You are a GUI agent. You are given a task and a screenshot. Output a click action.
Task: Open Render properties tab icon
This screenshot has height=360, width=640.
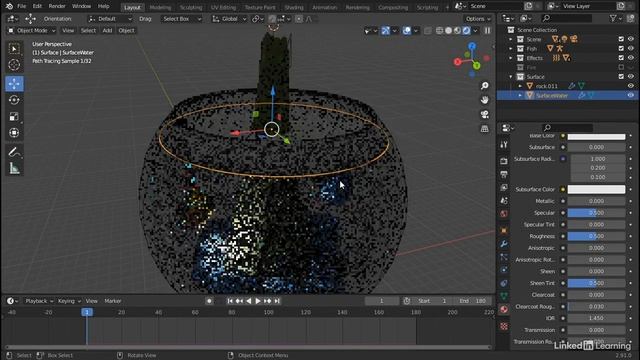coord(504,161)
